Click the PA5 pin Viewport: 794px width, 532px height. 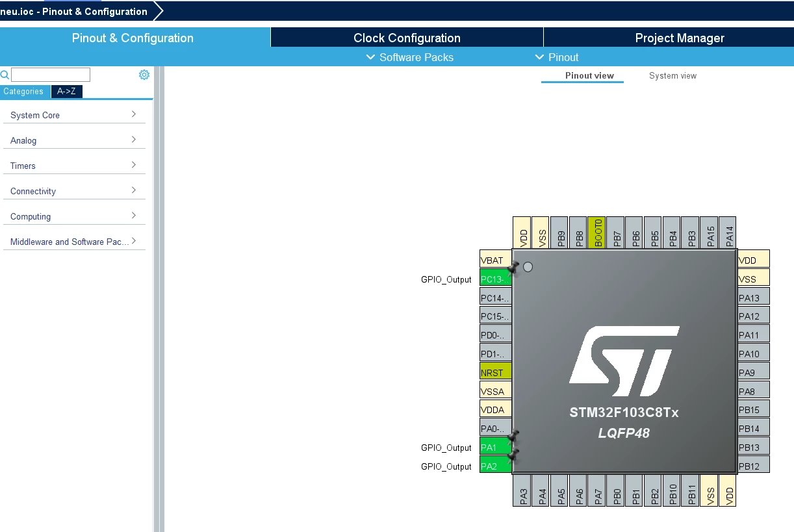point(559,490)
